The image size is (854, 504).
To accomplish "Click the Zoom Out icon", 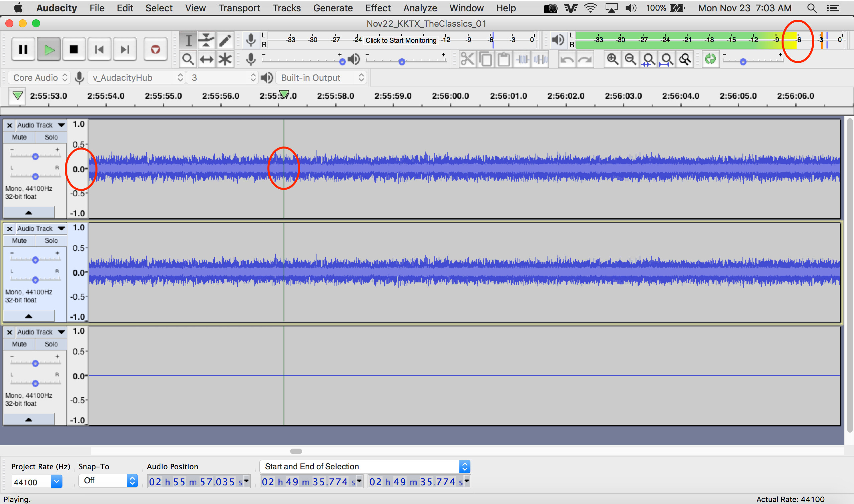I will click(x=630, y=59).
